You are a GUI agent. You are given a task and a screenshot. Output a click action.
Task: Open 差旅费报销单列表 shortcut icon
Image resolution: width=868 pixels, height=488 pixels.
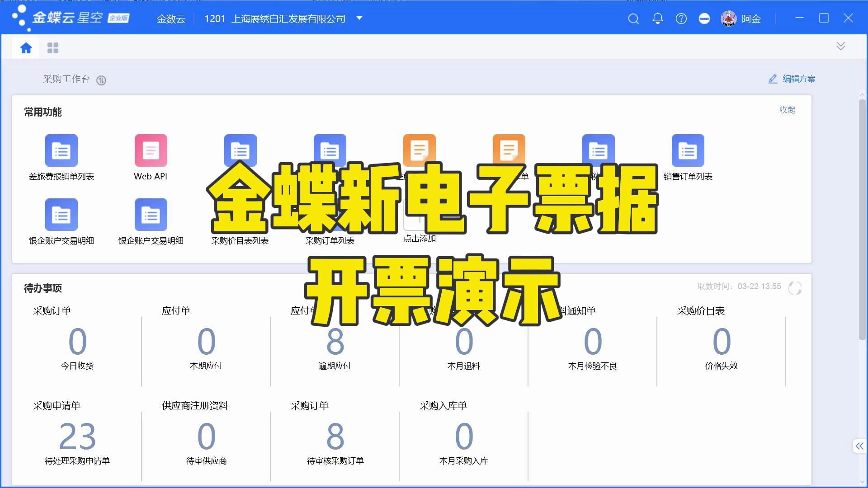coord(61,150)
